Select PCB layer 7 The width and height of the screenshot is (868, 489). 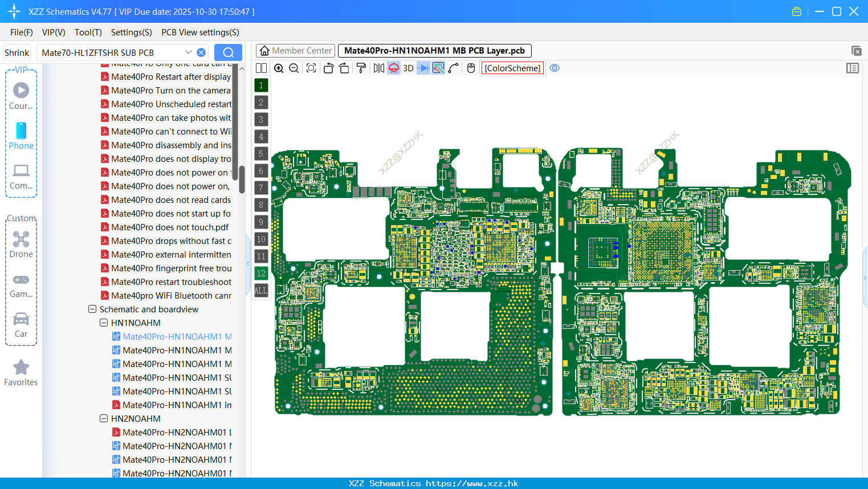pos(261,188)
